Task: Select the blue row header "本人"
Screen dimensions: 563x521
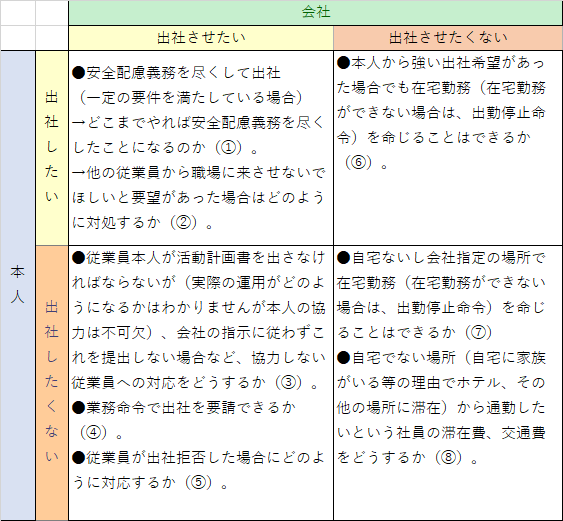Action: point(18,285)
